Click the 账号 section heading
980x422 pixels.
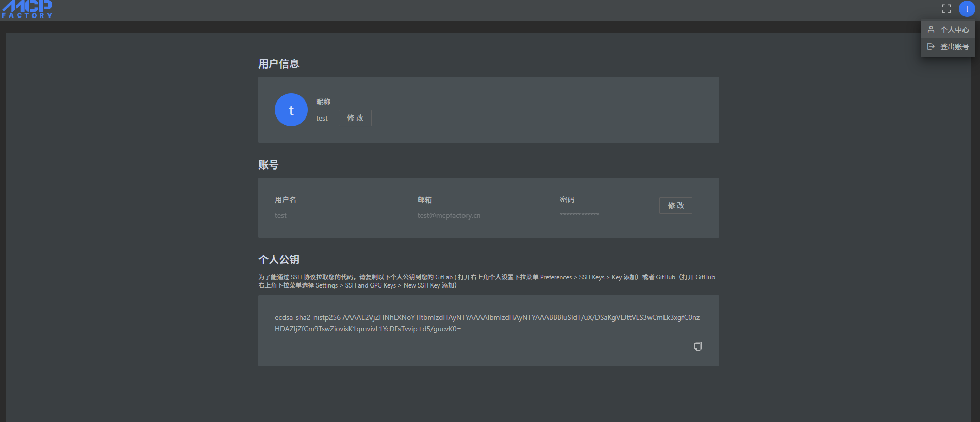click(269, 165)
